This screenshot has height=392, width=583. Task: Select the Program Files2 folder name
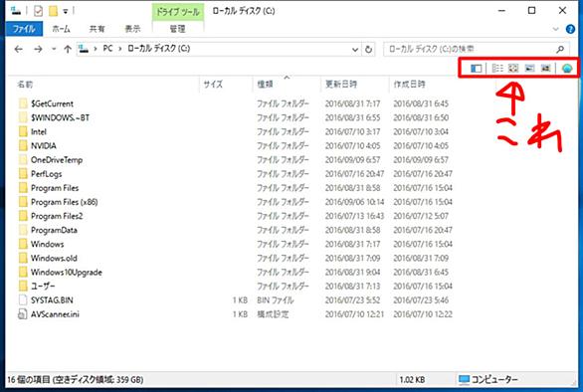point(57,216)
